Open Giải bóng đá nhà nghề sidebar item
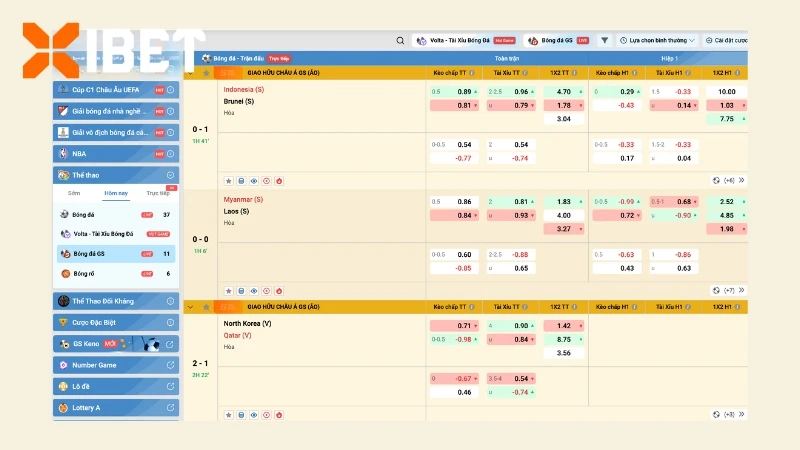This screenshot has height=450, width=800. [116, 111]
